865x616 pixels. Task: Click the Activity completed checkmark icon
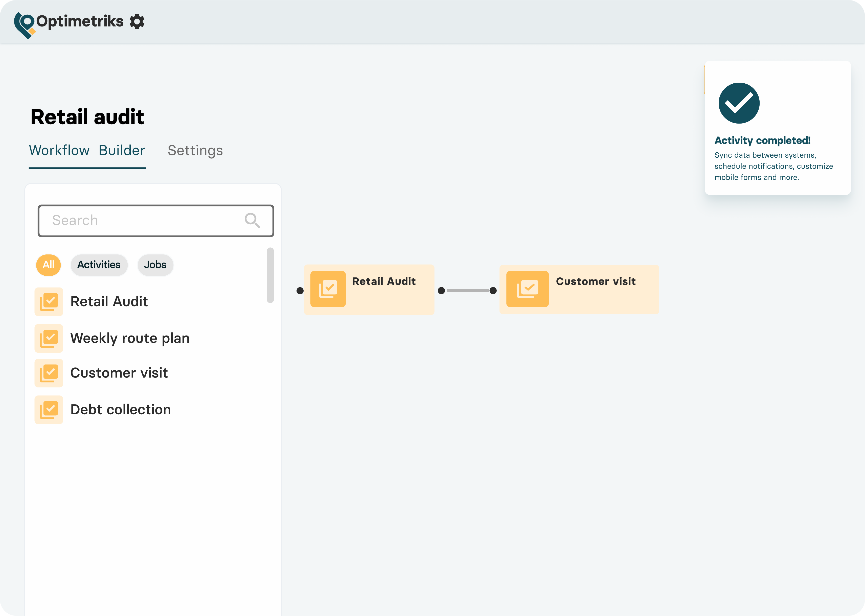[x=739, y=103]
